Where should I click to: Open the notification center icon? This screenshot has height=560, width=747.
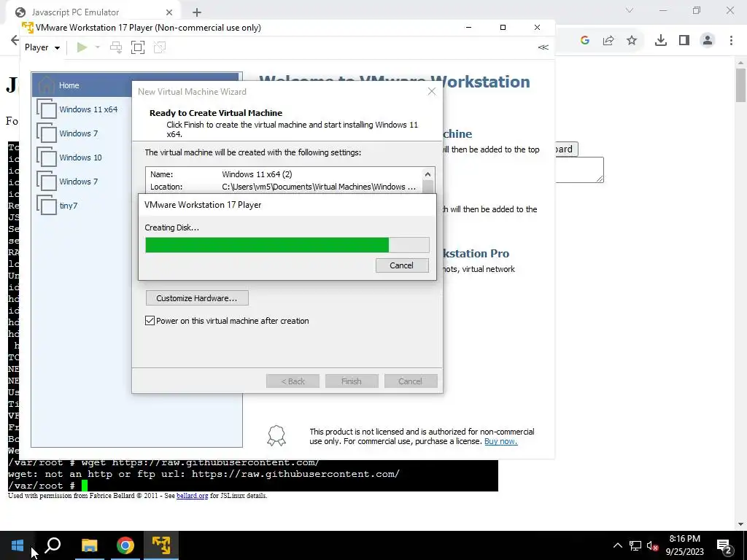[724, 545]
